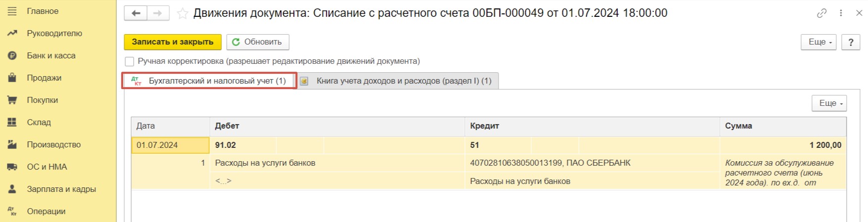Enable the Ручная корректировка checkbox
868x222 pixels.
(x=130, y=61)
